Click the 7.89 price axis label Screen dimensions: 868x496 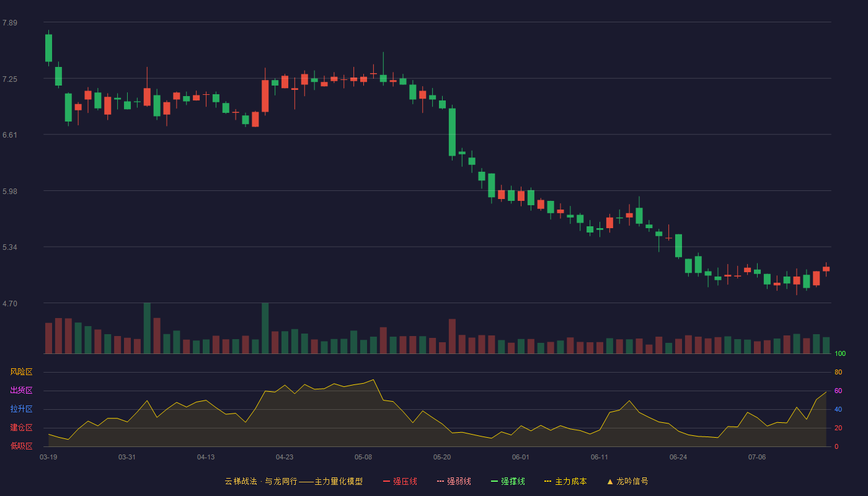point(10,23)
